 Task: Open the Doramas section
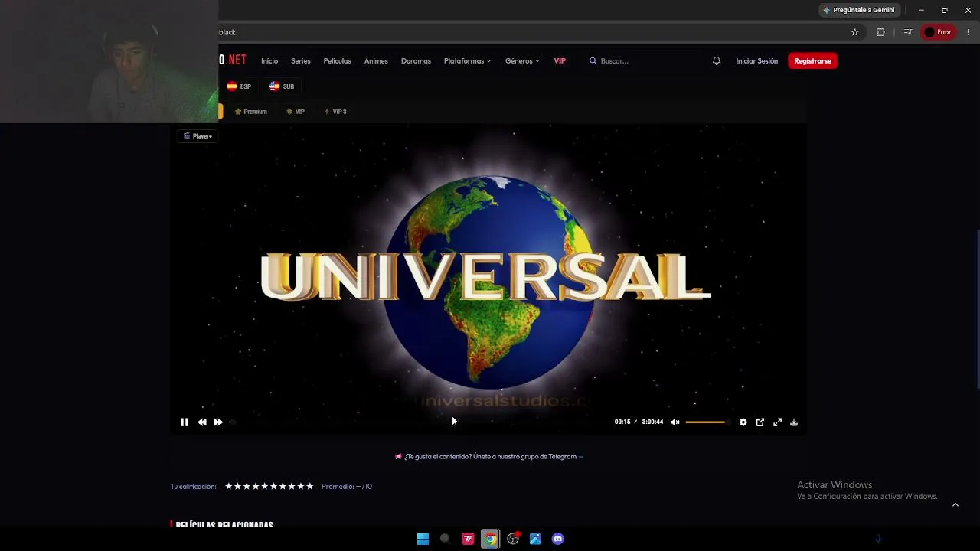point(416,61)
